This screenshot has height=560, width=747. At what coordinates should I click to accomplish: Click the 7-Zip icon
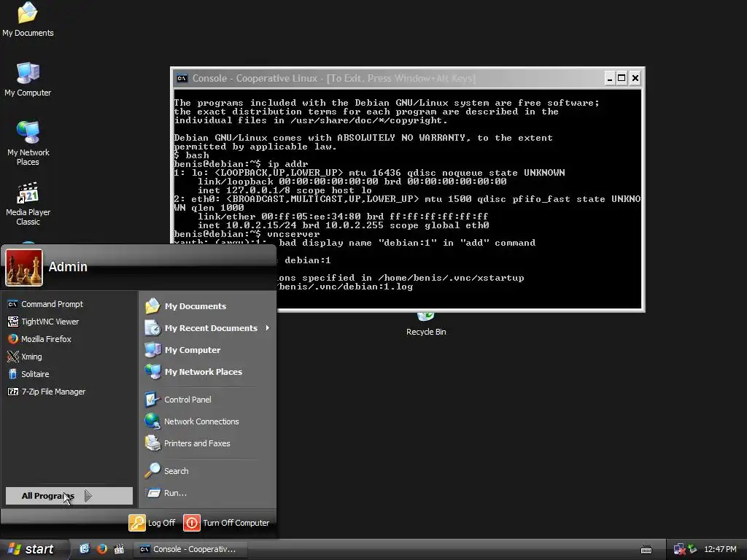[x=13, y=392]
